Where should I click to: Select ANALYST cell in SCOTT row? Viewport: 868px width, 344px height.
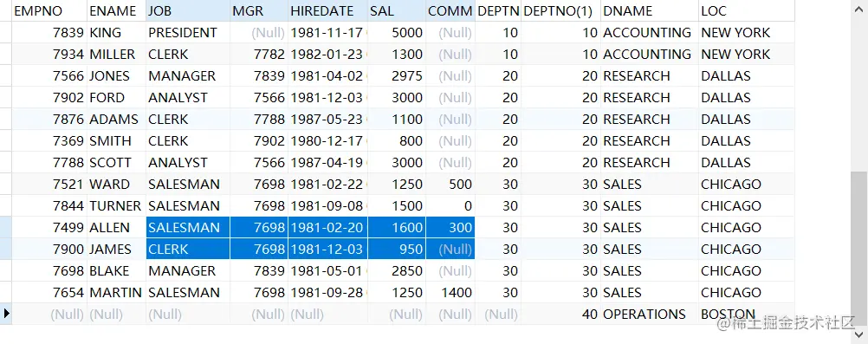tap(188, 162)
